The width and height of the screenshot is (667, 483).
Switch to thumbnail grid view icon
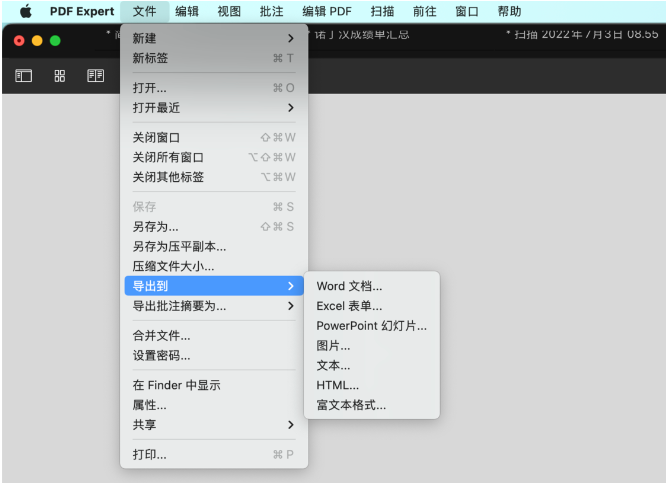(60, 76)
